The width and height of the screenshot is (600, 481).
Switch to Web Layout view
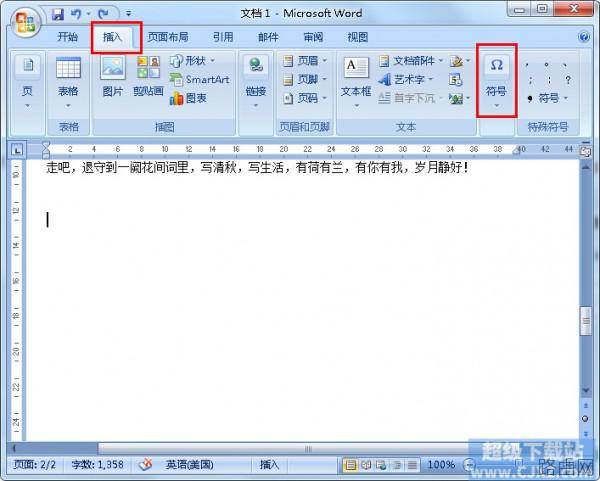tap(381, 465)
